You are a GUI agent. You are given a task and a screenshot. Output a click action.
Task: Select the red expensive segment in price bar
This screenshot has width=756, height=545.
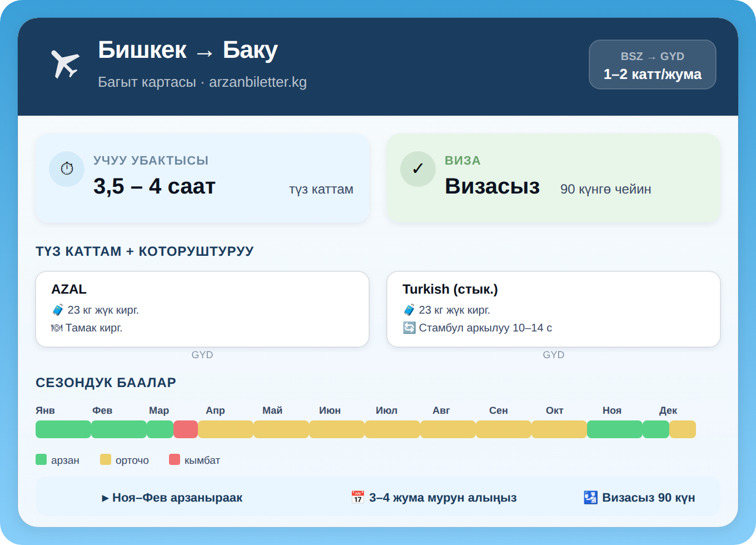point(186,429)
